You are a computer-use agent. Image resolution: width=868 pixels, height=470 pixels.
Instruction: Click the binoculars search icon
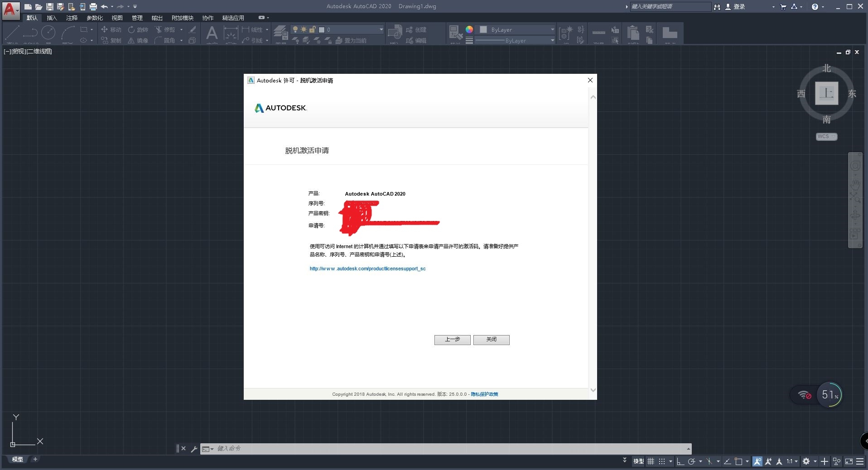pyautogui.click(x=717, y=7)
